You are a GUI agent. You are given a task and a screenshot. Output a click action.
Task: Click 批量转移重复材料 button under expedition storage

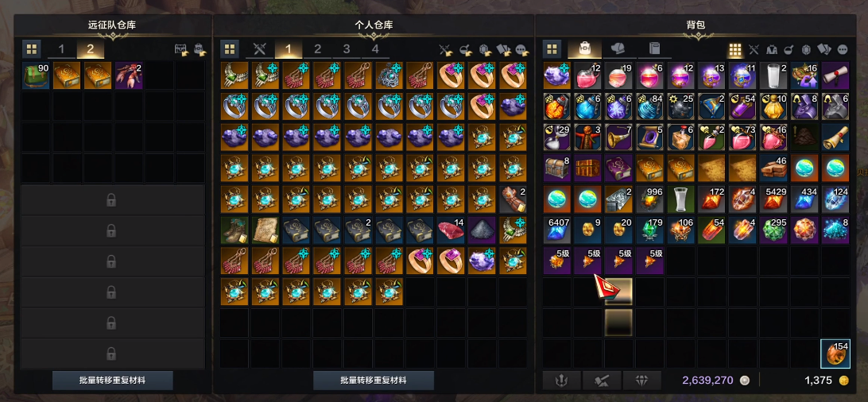click(113, 381)
